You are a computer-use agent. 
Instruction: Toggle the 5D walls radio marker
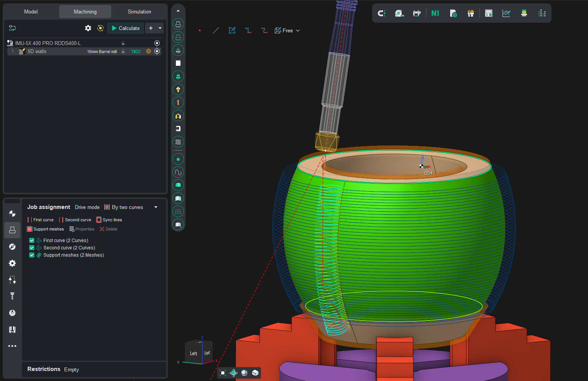(x=157, y=51)
